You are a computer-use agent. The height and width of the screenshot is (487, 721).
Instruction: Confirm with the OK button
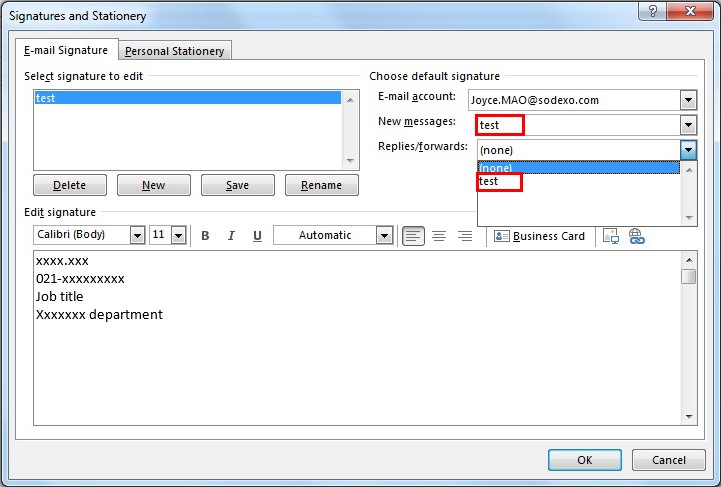pyautogui.click(x=584, y=460)
